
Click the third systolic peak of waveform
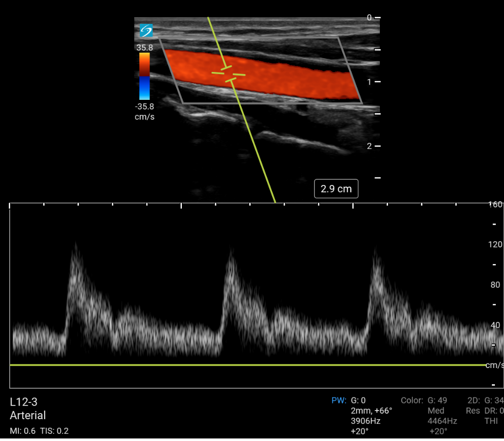tap(376, 251)
